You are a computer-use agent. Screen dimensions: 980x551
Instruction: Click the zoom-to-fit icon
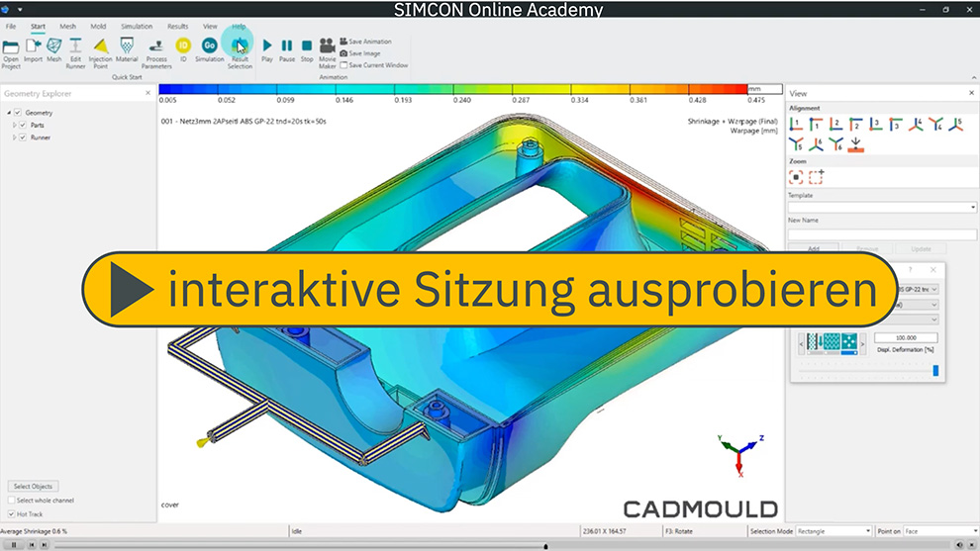click(796, 177)
